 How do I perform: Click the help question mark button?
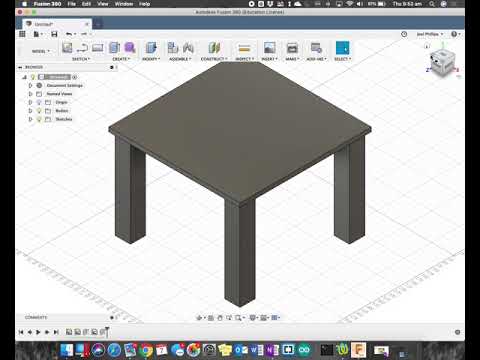pos(454,34)
